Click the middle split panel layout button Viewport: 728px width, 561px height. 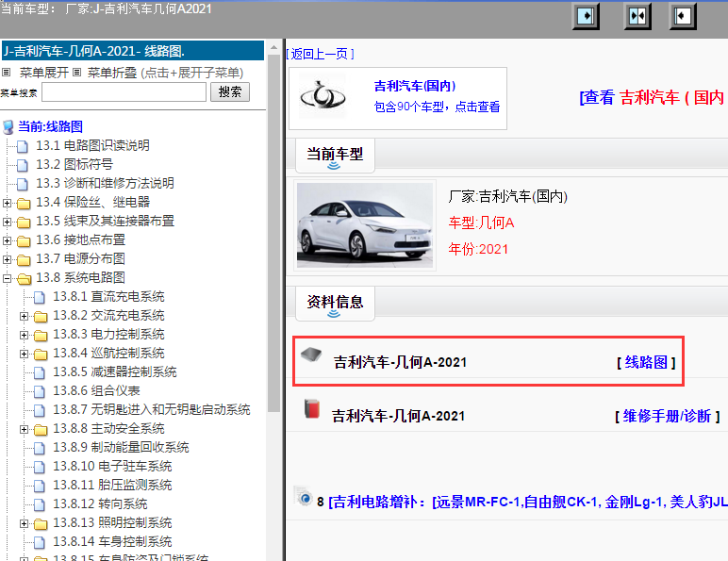coord(637,16)
